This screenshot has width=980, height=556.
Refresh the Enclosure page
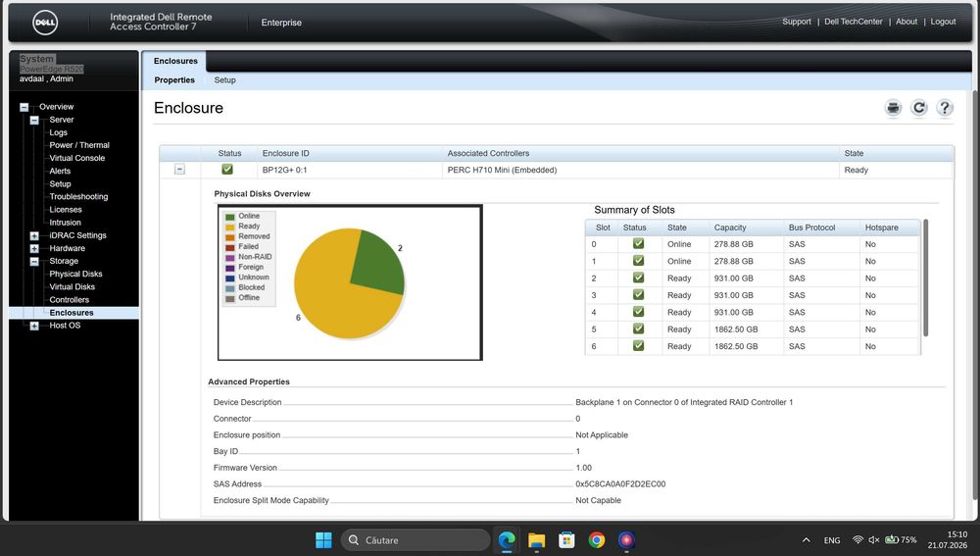click(919, 108)
